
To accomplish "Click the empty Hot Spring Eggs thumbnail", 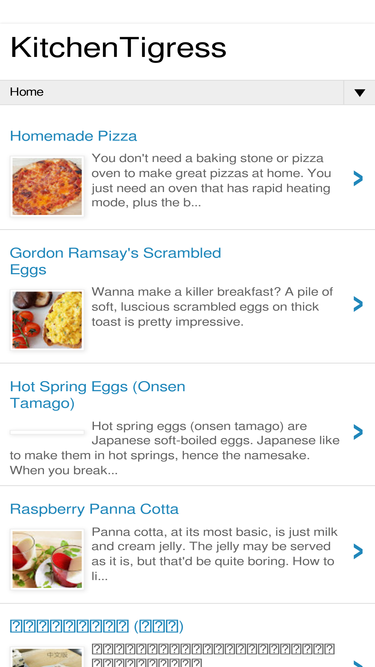I will [x=47, y=432].
